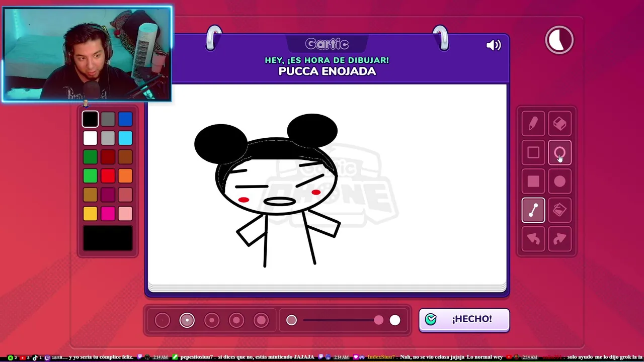The width and height of the screenshot is (644, 362).
Task: Pick the hot pink color swatch
Action: tap(108, 213)
